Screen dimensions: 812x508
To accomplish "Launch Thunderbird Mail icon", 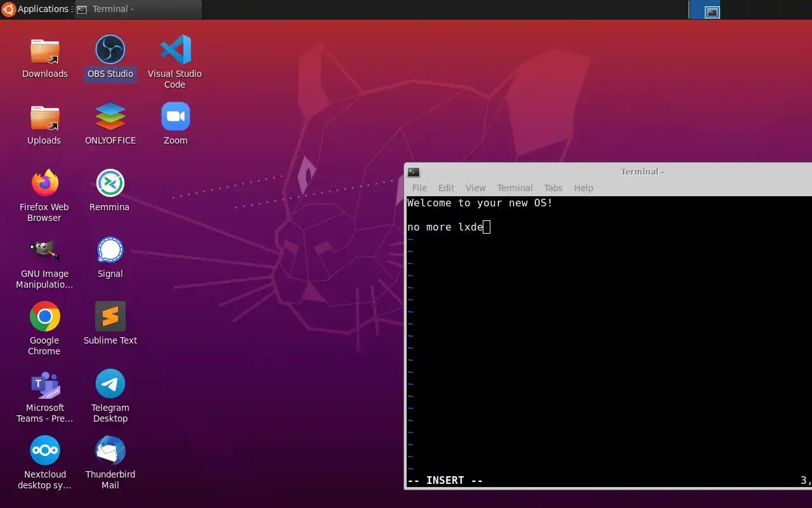I will [x=110, y=451].
